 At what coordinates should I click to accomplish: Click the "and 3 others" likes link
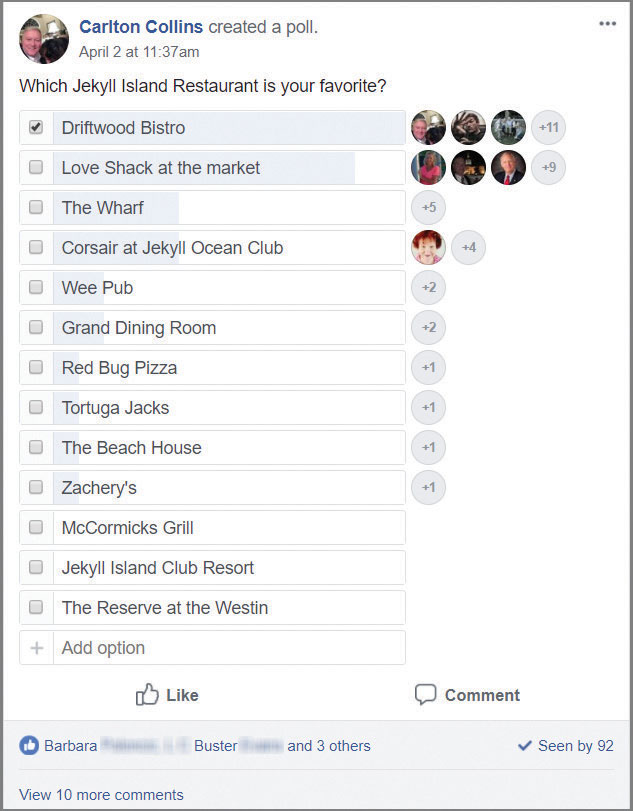pyautogui.click(x=329, y=745)
